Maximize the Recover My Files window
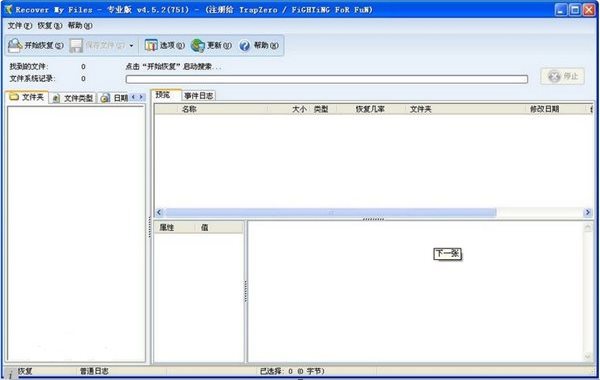Image resolution: width=600 pixels, height=380 pixels. point(575,10)
